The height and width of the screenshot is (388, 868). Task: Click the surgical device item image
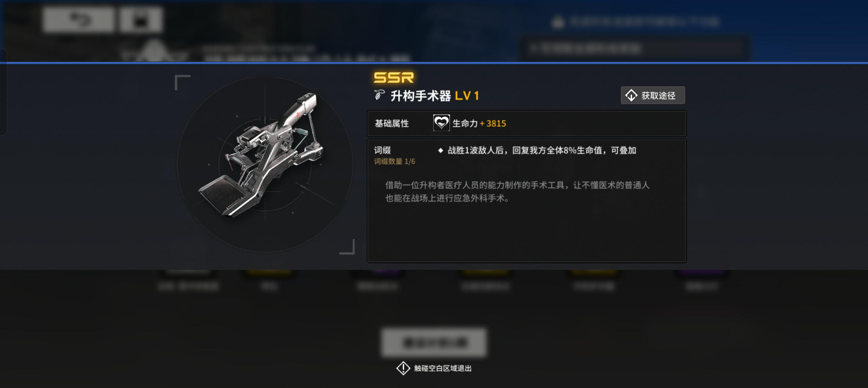(261, 155)
